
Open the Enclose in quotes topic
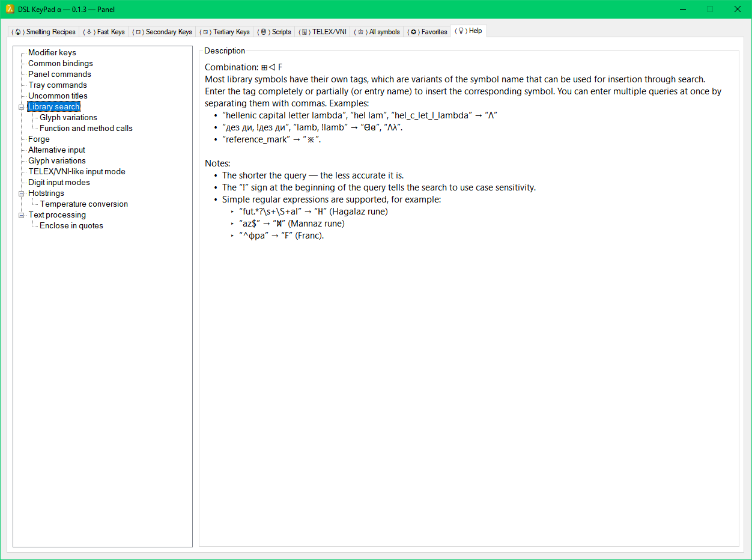[x=71, y=226]
